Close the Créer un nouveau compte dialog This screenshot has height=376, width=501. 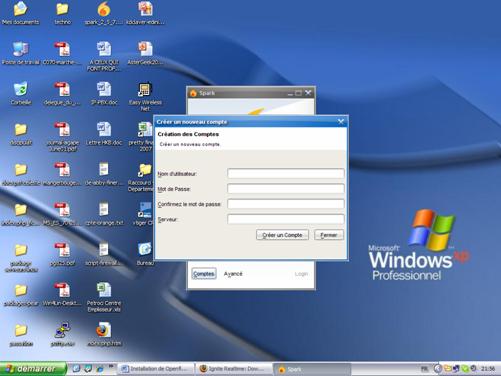coord(341,122)
